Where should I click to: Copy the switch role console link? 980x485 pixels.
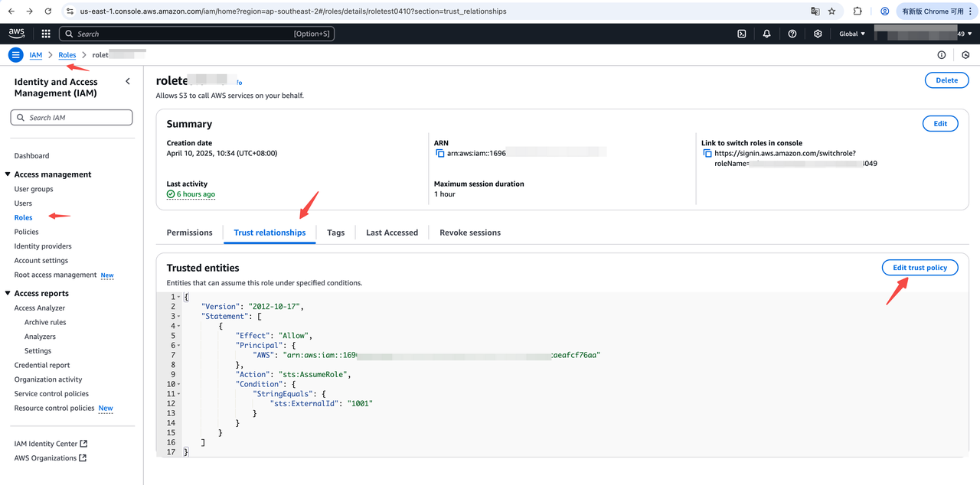[707, 154]
